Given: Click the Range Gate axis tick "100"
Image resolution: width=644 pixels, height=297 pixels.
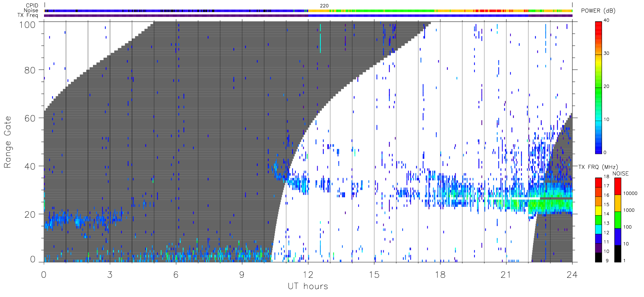Looking at the screenshot, I should coord(27,24).
